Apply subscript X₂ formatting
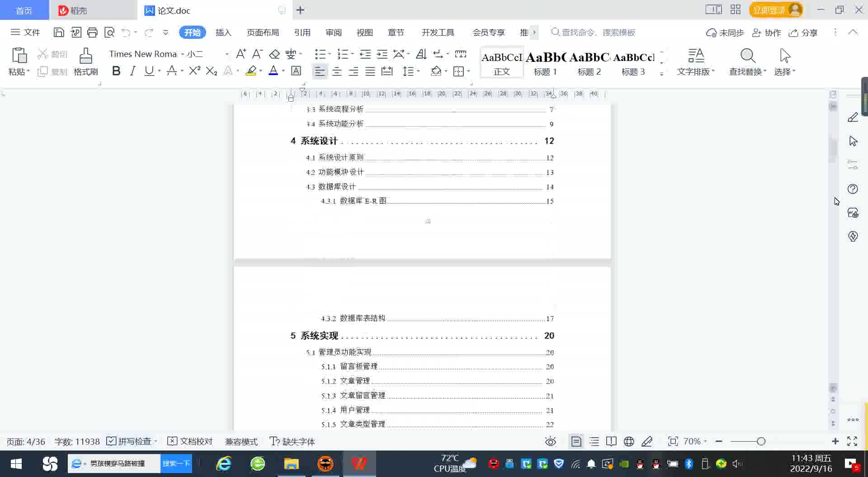 [211, 71]
